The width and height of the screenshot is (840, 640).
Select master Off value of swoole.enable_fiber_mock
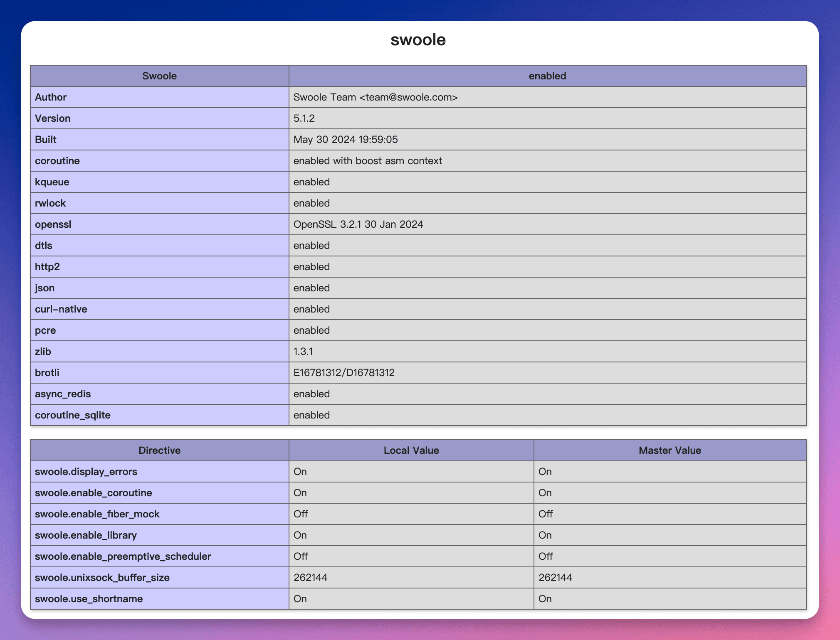pyautogui.click(x=546, y=514)
